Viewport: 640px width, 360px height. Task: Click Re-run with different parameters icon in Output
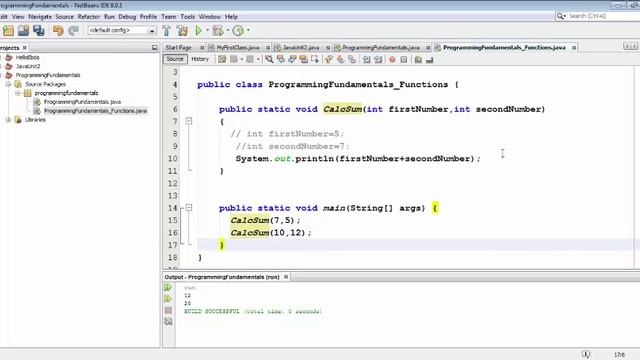[168, 299]
